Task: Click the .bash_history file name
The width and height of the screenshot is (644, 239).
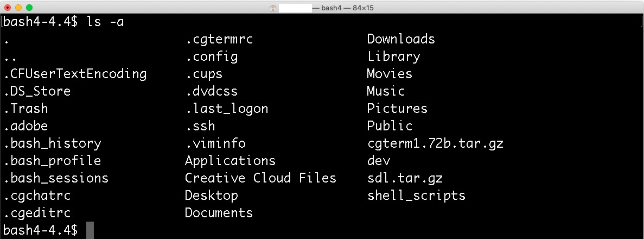Action: 53,143
